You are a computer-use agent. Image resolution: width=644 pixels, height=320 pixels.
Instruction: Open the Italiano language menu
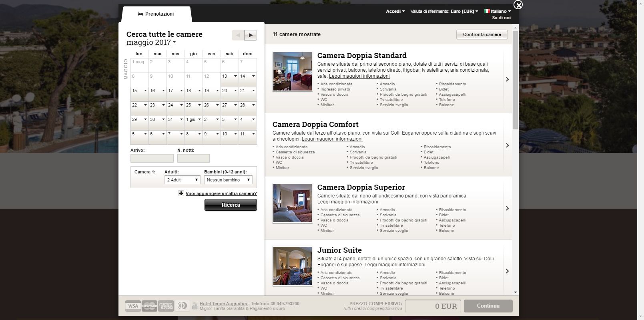[x=498, y=11]
